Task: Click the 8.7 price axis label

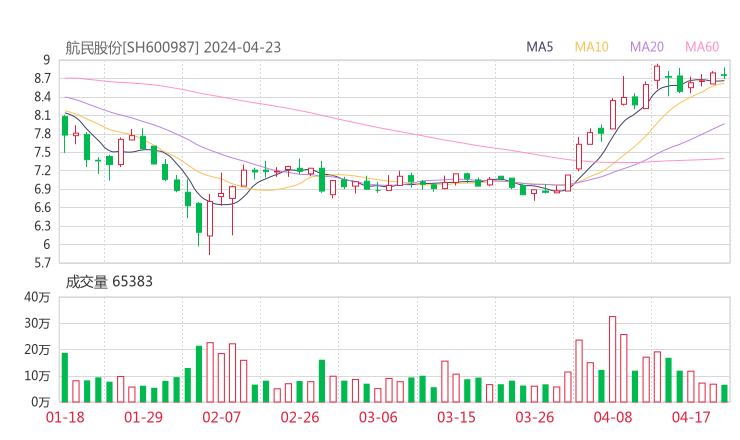Action: (42, 78)
